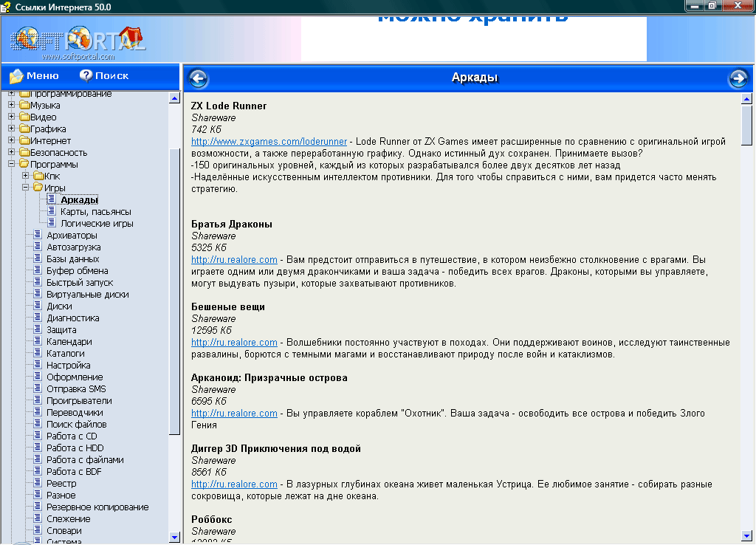Click the Базы данных document icon
The height and width of the screenshot is (545, 756).
click(x=38, y=258)
